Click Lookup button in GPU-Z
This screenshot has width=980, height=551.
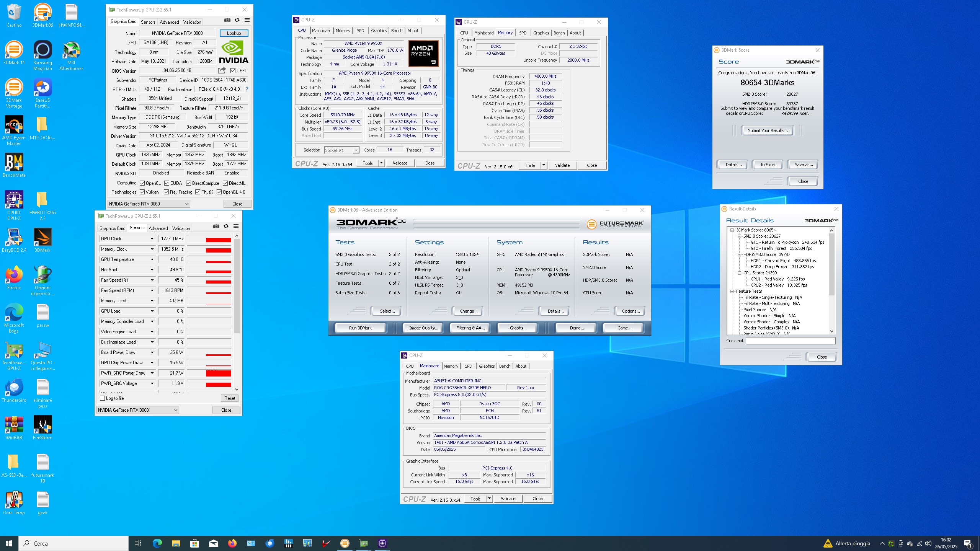click(234, 33)
